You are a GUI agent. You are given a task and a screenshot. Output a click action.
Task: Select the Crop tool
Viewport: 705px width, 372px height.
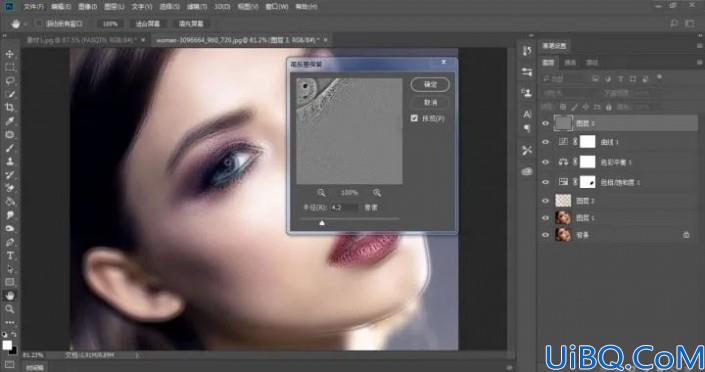point(9,108)
